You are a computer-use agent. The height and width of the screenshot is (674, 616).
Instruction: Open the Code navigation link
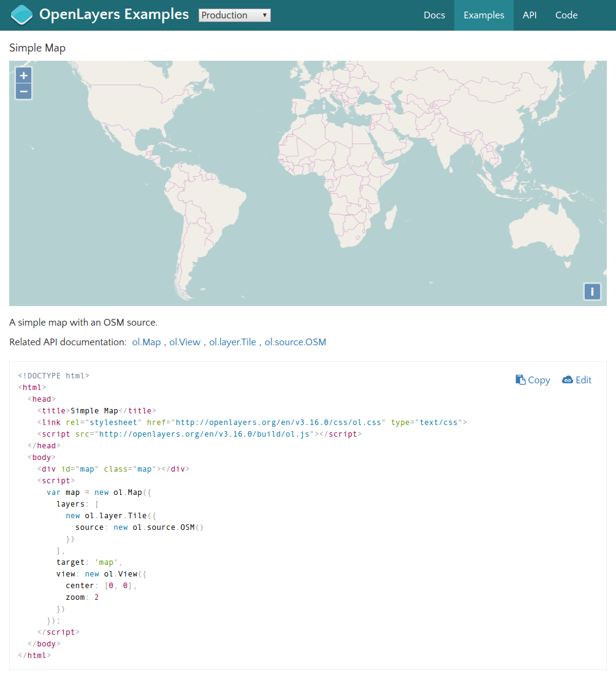point(566,15)
